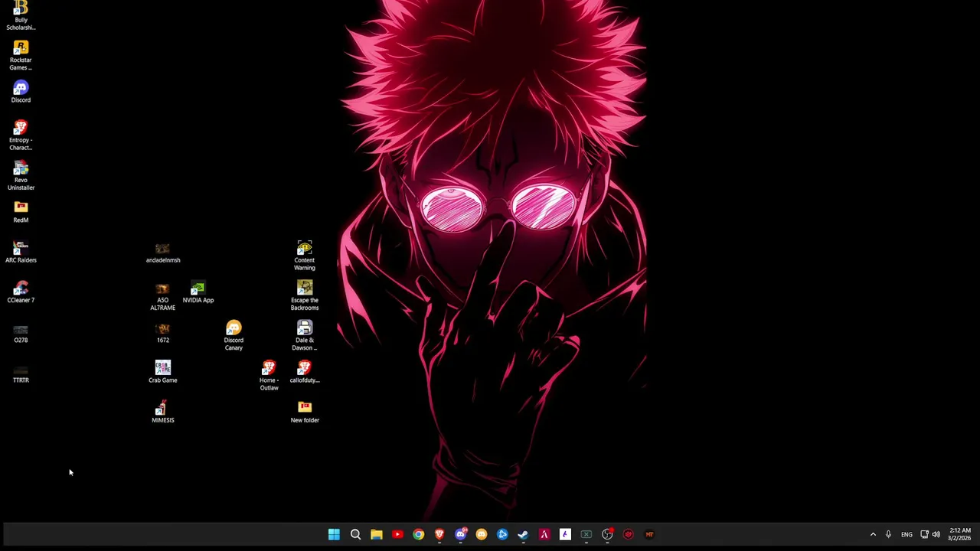Select the Home - Outlaw desktop shortcut

click(269, 376)
